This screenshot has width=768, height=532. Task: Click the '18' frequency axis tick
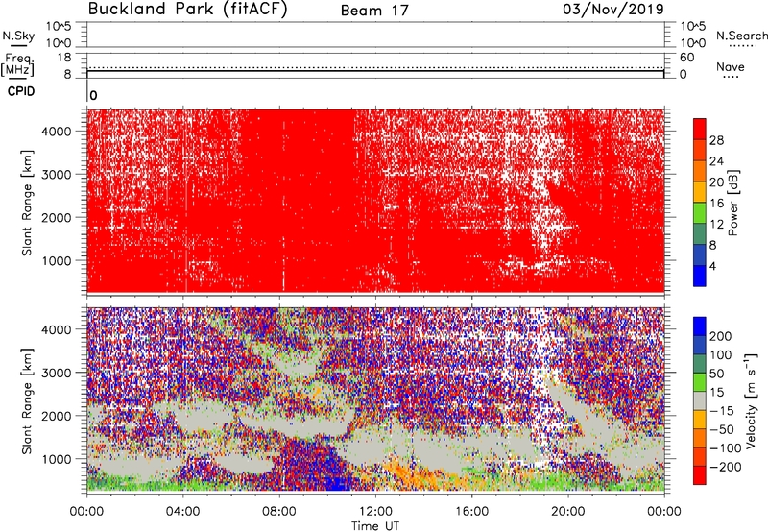[x=64, y=58]
